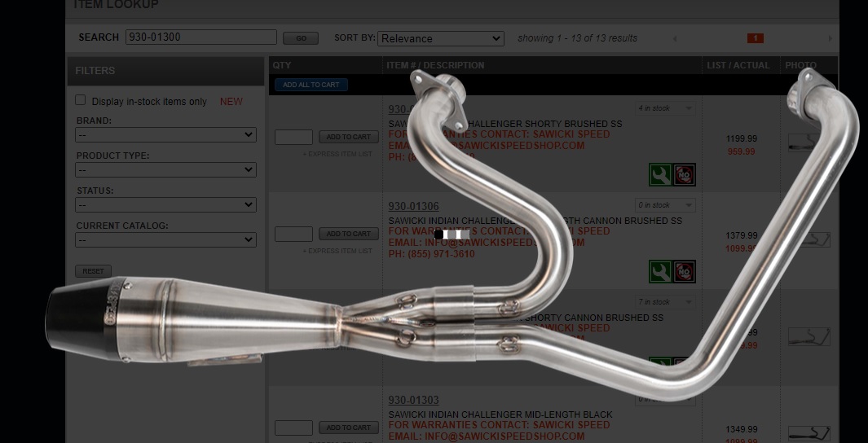Open the 930-01303 item link
The height and width of the screenshot is (443, 868).
coord(413,400)
